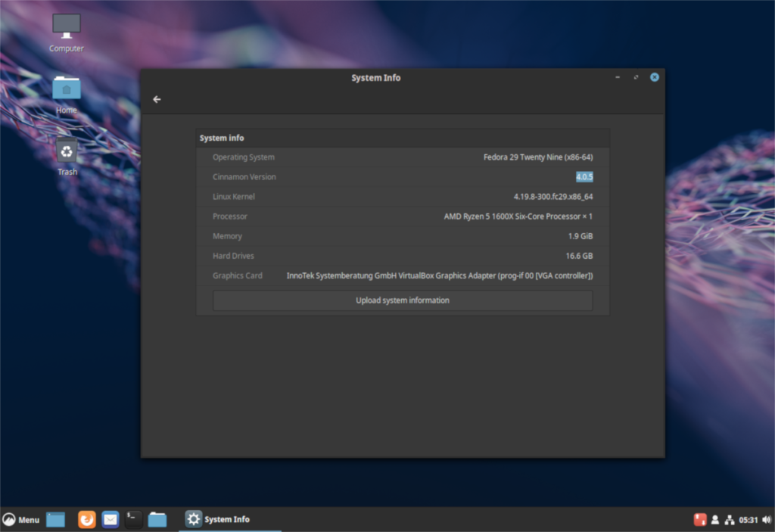Click the show desktop panel button
Viewport: 775px width, 532px height.
pos(54,519)
